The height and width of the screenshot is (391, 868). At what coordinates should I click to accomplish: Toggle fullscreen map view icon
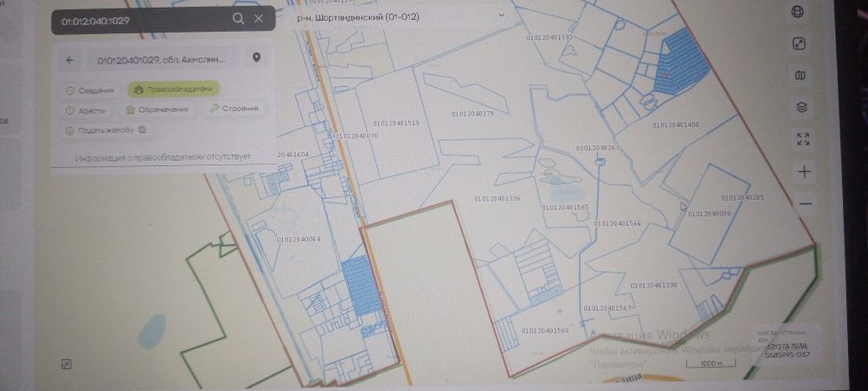point(803,139)
